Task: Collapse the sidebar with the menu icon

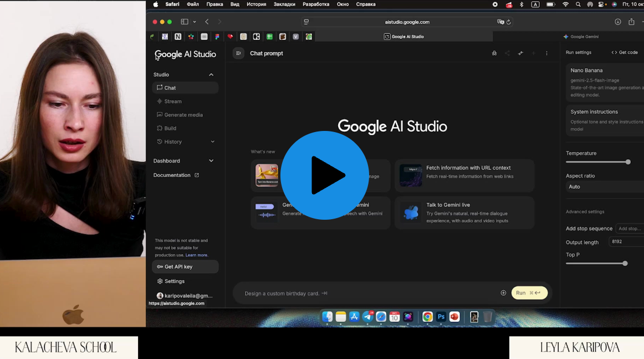Action: click(238, 53)
